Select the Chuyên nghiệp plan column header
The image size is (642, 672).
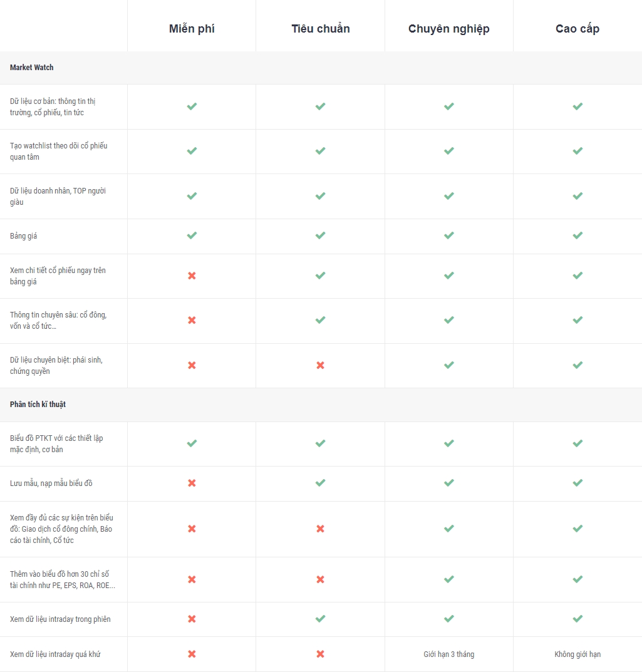448,29
